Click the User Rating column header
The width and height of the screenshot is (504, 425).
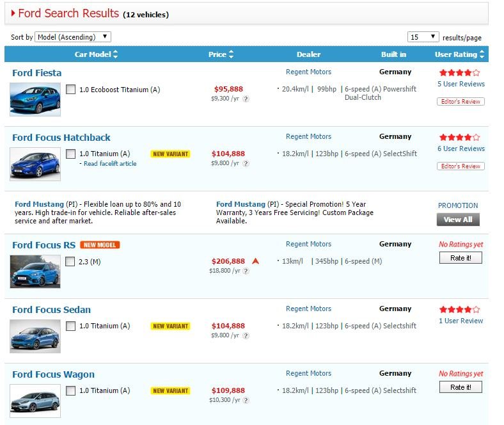point(456,54)
